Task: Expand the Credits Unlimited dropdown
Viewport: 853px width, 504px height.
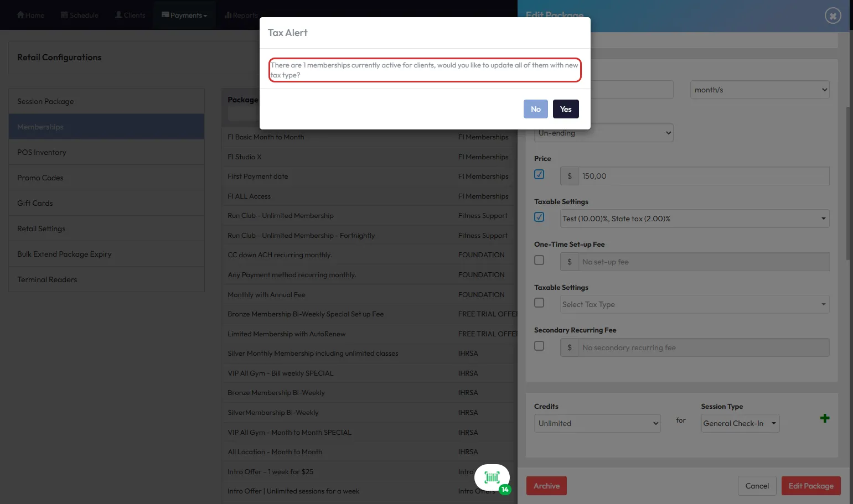Action: (597, 423)
